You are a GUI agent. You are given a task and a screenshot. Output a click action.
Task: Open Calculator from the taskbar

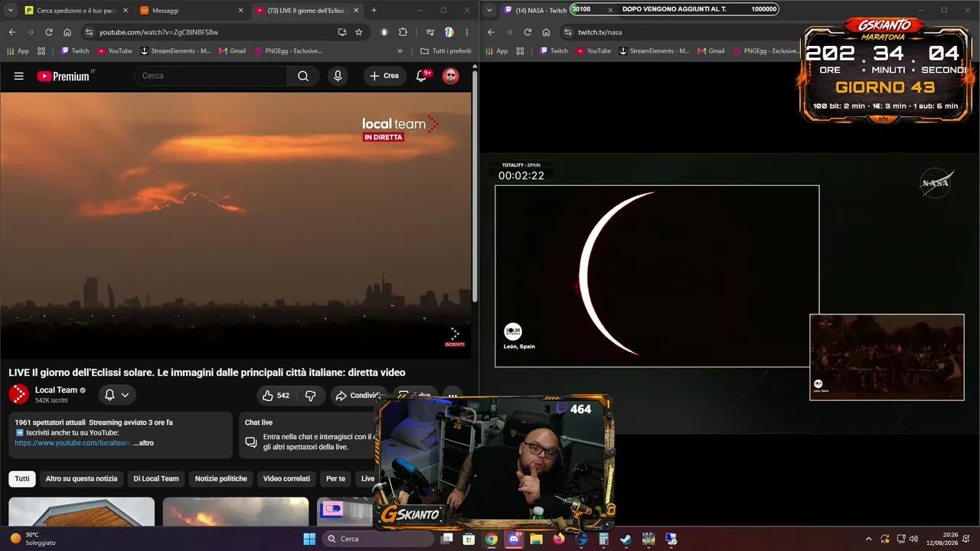tap(603, 539)
